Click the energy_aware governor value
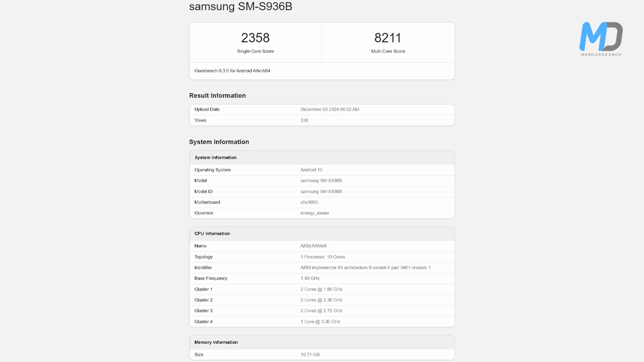Viewport: 644px width, 362px height. point(314,213)
